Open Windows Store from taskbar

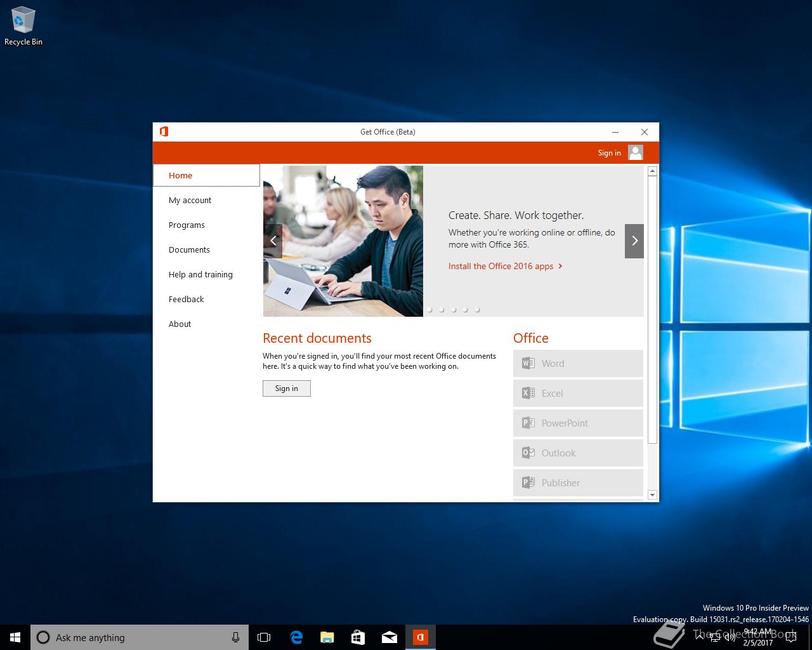click(x=358, y=637)
